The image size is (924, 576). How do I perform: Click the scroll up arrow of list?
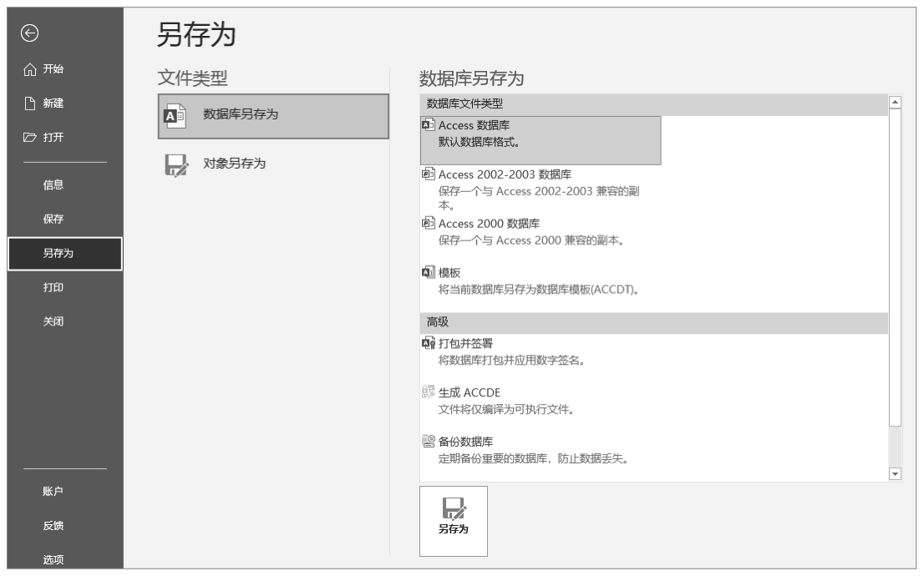coord(895,103)
